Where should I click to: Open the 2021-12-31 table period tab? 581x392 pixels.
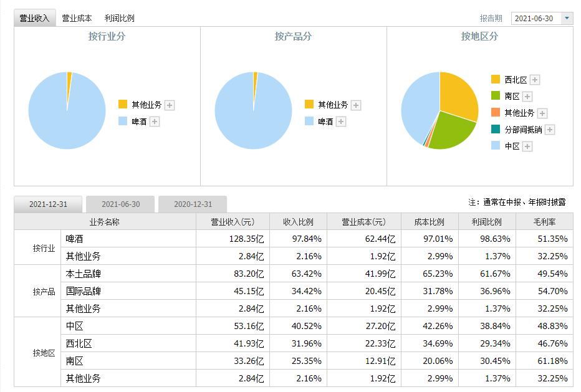pyautogui.click(x=48, y=204)
